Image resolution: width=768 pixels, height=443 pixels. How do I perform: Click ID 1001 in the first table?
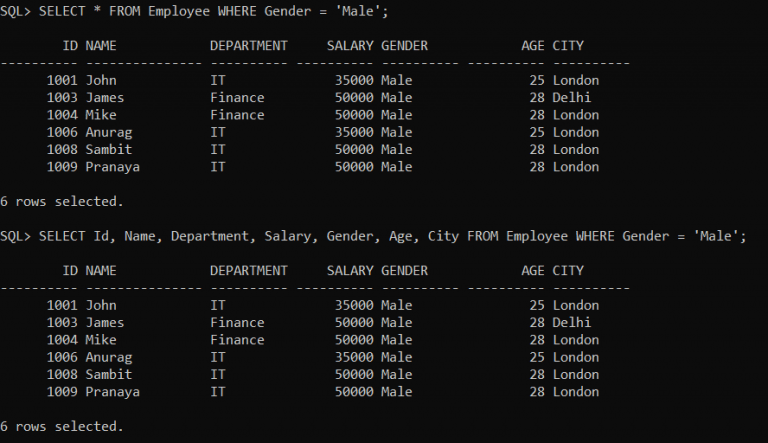pyautogui.click(x=62, y=80)
